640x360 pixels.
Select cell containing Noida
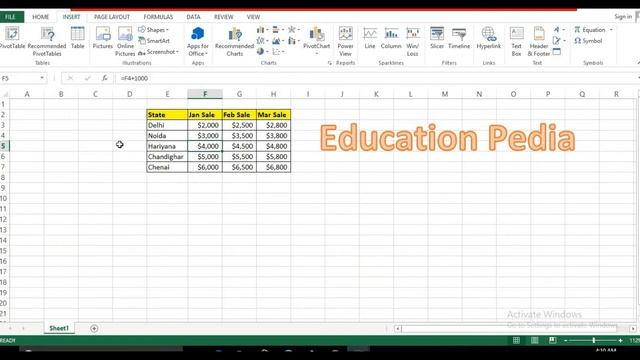click(x=167, y=136)
